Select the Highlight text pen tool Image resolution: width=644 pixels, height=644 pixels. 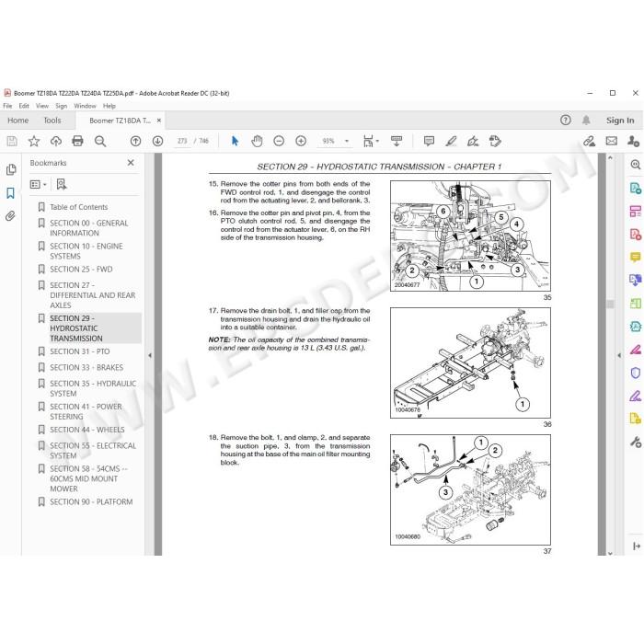coord(451,142)
